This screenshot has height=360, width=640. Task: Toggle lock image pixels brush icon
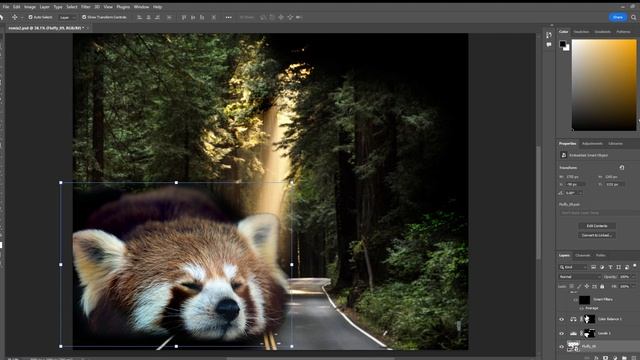click(579, 286)
